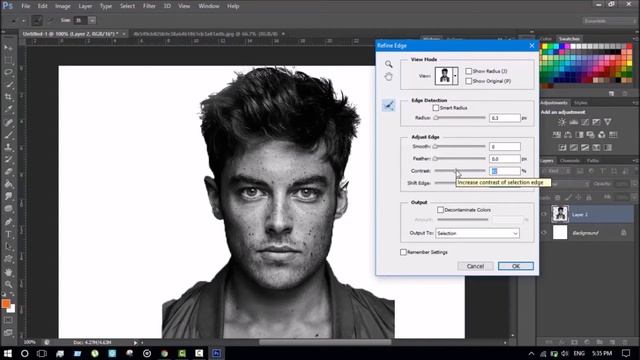The height and width of the screenshot is (360, 640).
Task: Open the Output To dropdown
Action: coord(477,233)
